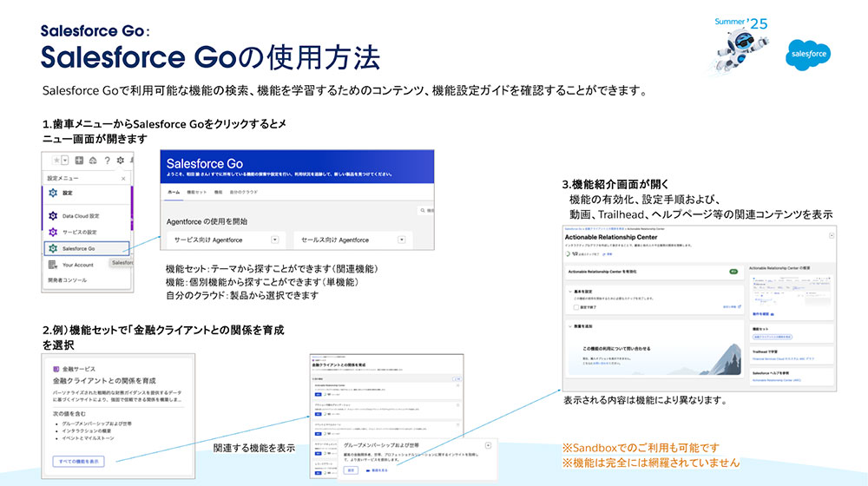The width and height of the screenshot is (868, 486).
Task: Open Salesforce Go from the setup menu
Action: click(87, 248)
